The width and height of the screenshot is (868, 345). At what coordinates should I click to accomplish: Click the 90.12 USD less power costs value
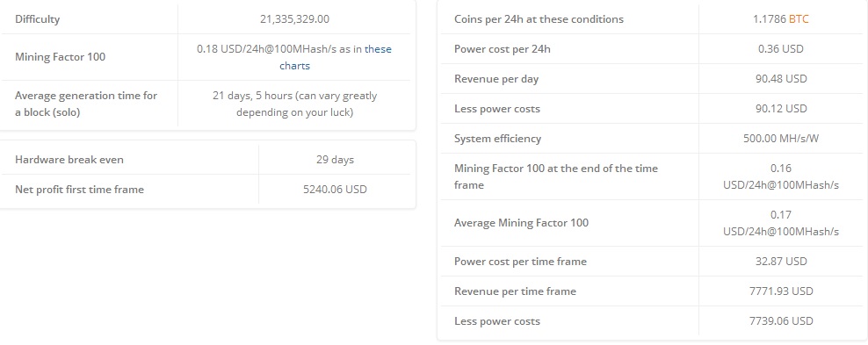coord(780,109)
